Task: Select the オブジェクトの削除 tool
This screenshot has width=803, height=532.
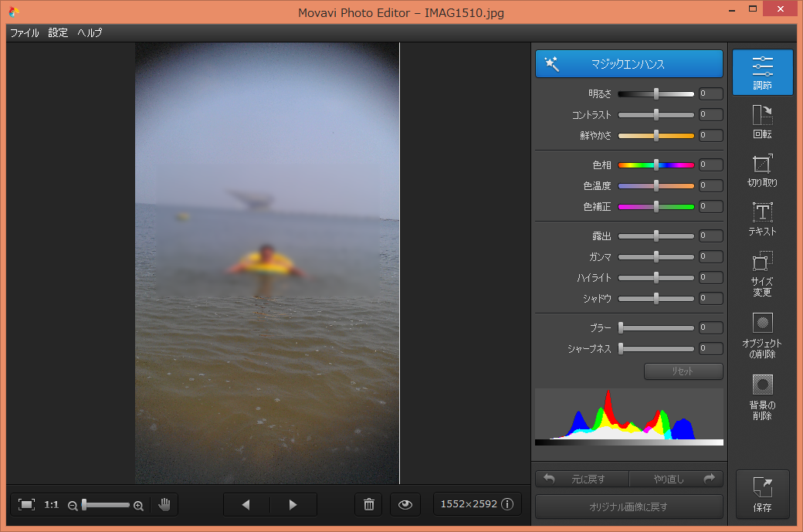Action: pos(763,335)
